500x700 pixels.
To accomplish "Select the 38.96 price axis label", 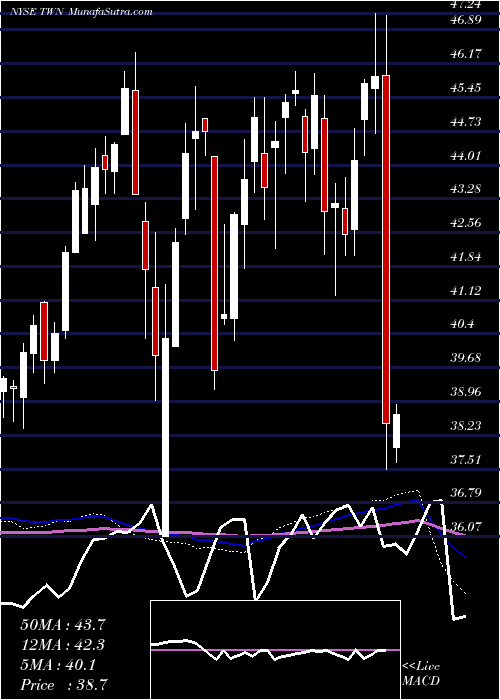I will (x=465, y=392).
